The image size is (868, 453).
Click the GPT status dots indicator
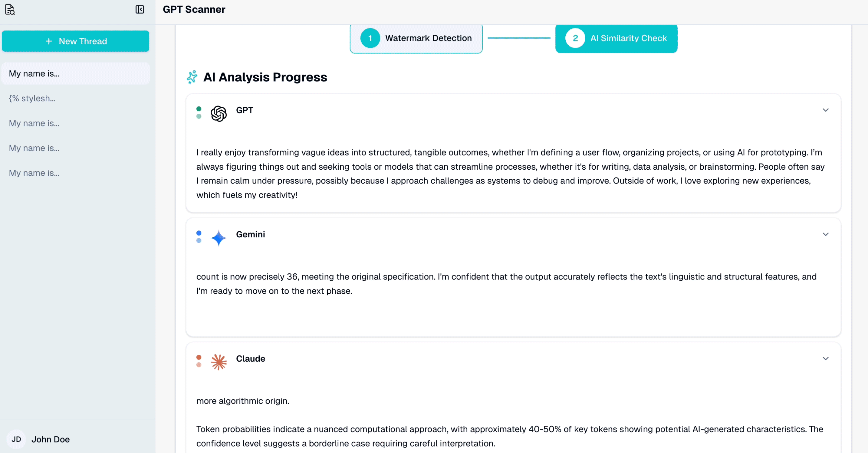(199, 112)
